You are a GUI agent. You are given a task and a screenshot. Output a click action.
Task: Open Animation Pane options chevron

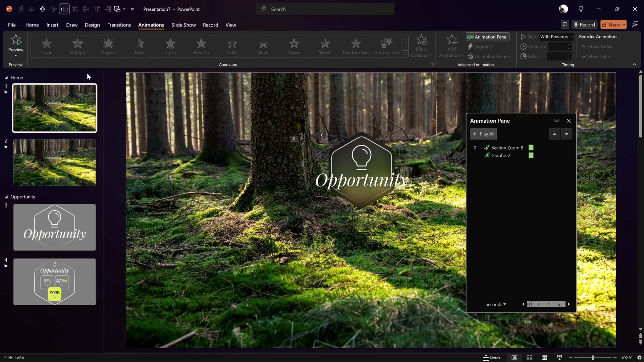pos(556,121)
